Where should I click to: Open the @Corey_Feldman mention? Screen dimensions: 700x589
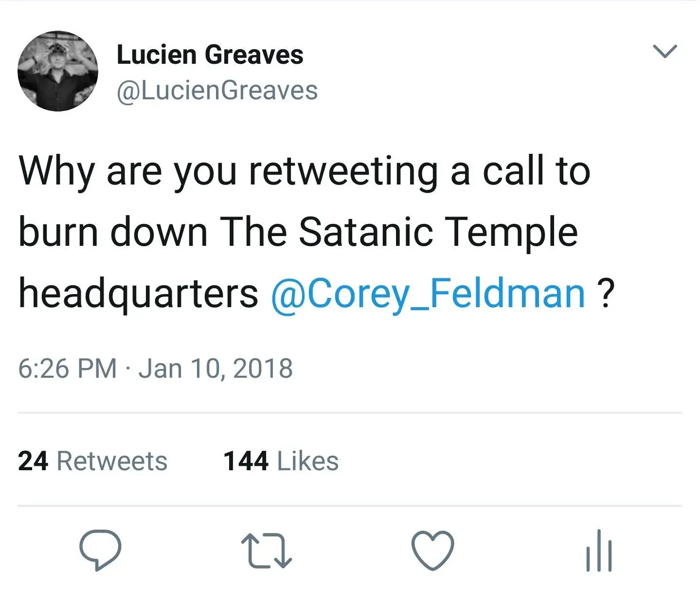(x=428, y=294)
